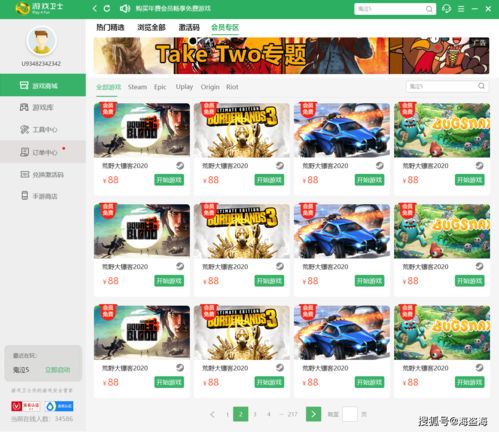499x432 pixels.
Task: Go back using the top bar arrow
Action: coord(95,8)
